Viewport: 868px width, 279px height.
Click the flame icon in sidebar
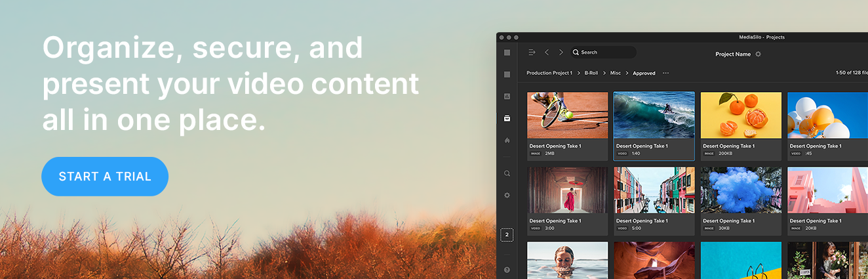click(x=507, y=140)
